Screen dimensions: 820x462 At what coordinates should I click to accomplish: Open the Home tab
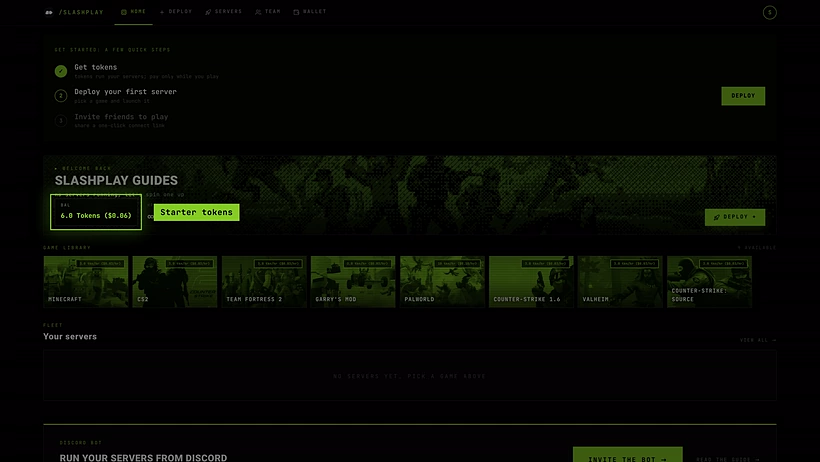(133, 12)
